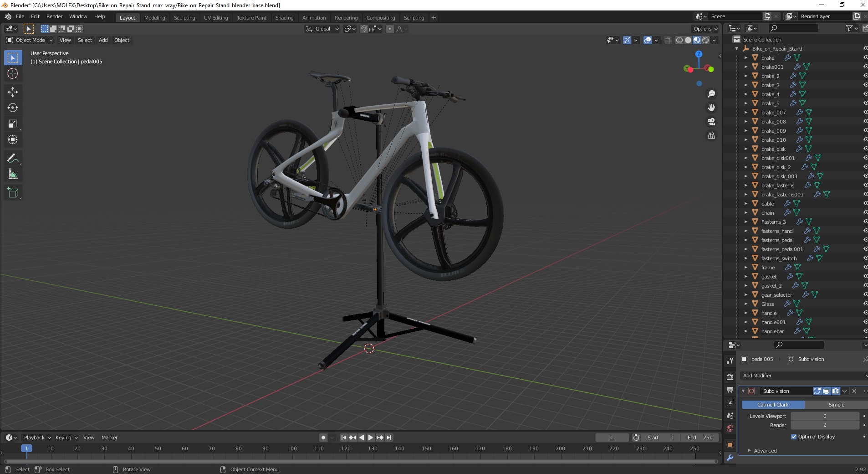Collapse the Subdivision modifier panel
This screenshot has height=474, width=868.
click(743, 391)
